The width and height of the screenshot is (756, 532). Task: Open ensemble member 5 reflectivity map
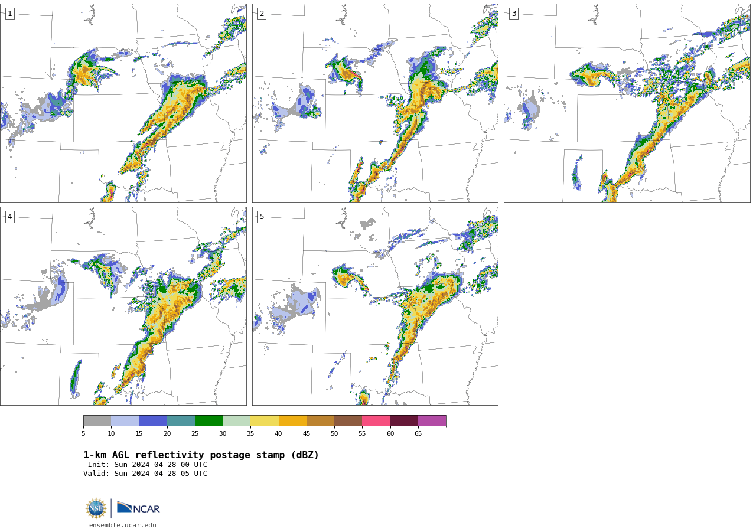(375, 306)
